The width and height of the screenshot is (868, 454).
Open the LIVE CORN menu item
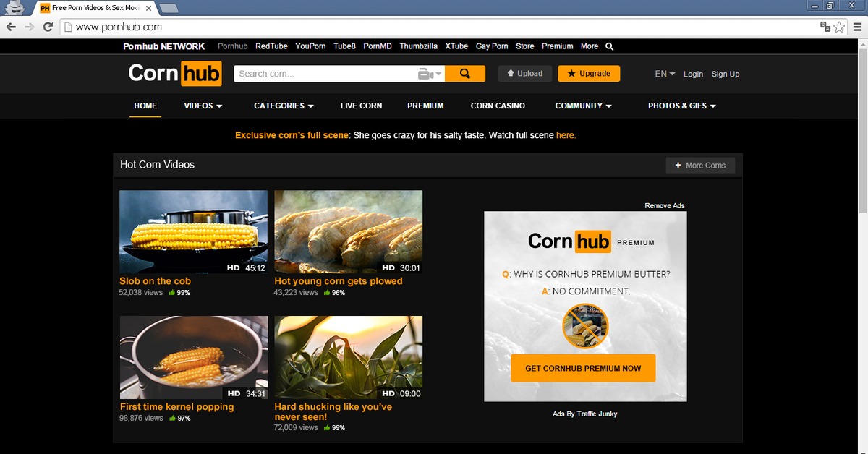(361, 106)
